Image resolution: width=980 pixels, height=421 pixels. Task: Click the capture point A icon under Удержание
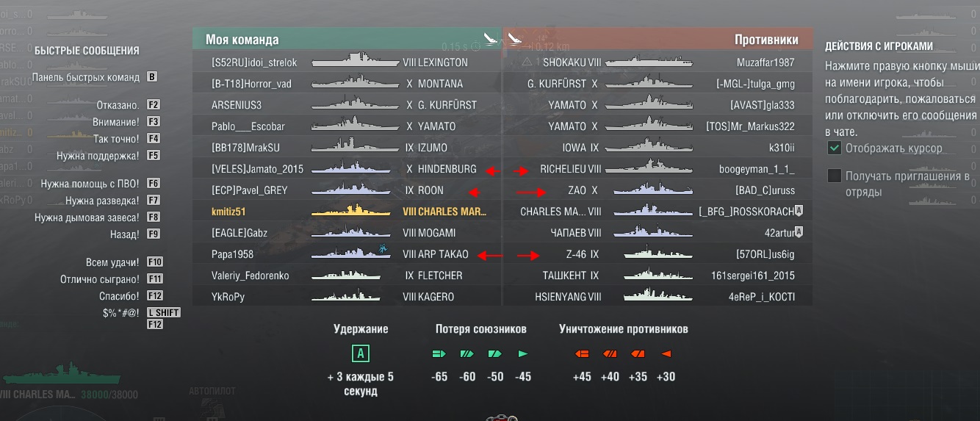pos(361,353)
